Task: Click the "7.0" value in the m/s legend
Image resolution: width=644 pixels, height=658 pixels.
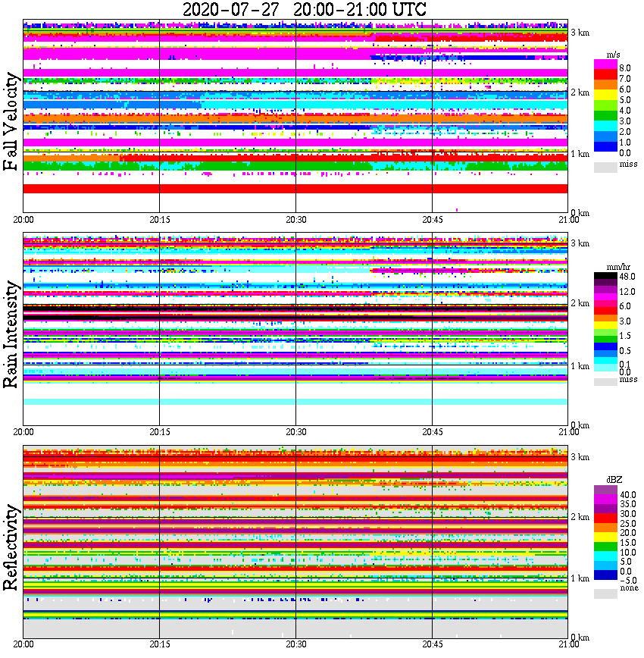Action: pos(625,79)
